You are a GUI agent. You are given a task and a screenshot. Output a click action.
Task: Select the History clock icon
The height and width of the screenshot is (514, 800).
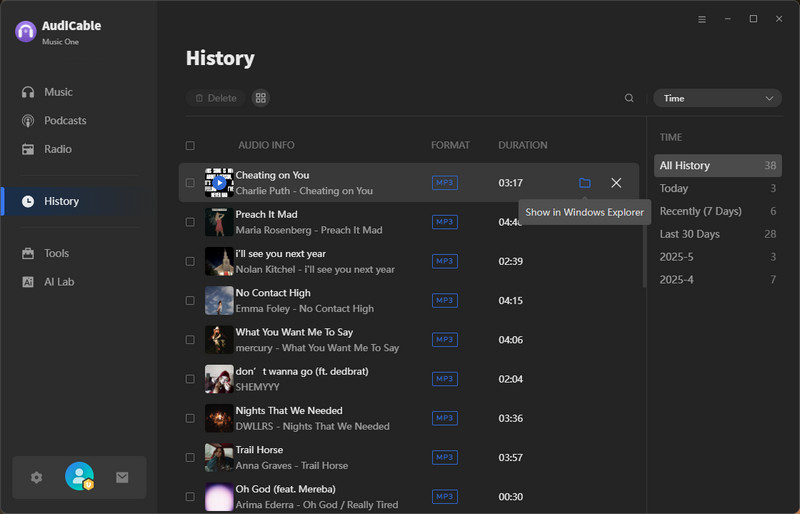28,201
